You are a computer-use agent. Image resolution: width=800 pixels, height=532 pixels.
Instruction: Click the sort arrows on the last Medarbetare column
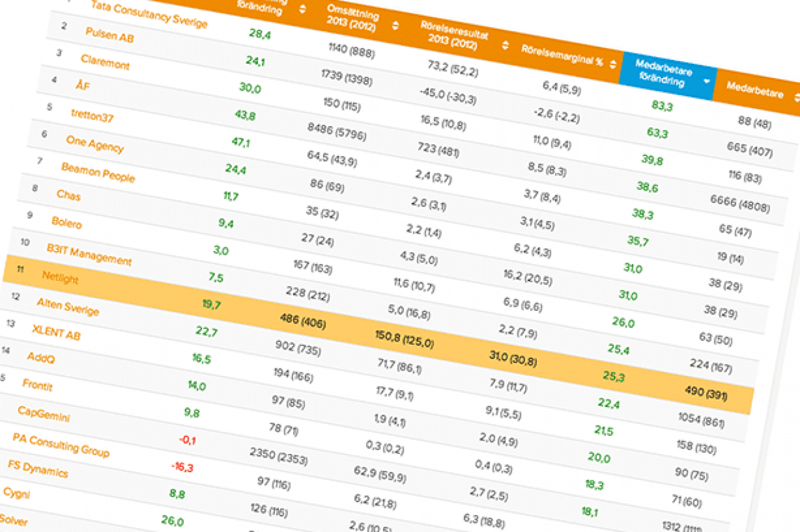point(797,97)
